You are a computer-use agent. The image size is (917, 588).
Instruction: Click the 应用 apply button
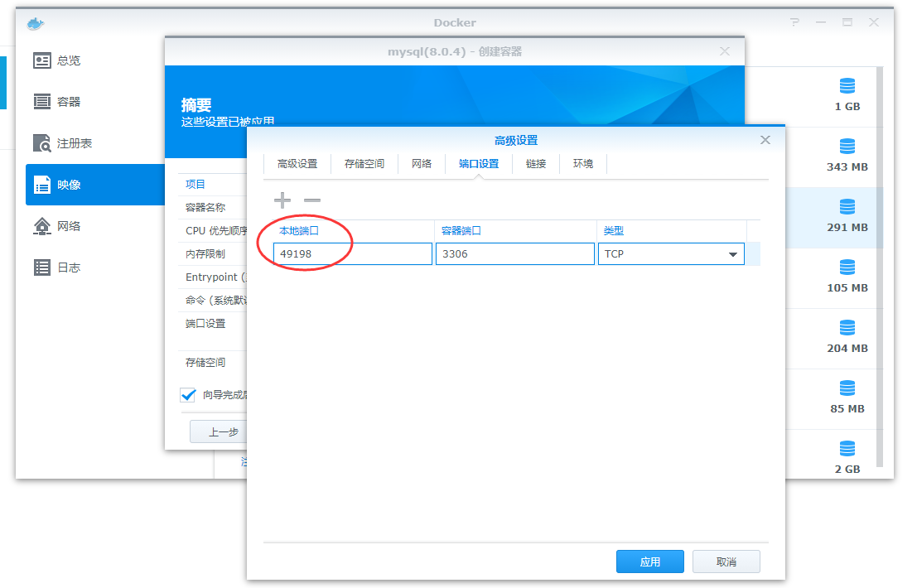tap(650, 561)
